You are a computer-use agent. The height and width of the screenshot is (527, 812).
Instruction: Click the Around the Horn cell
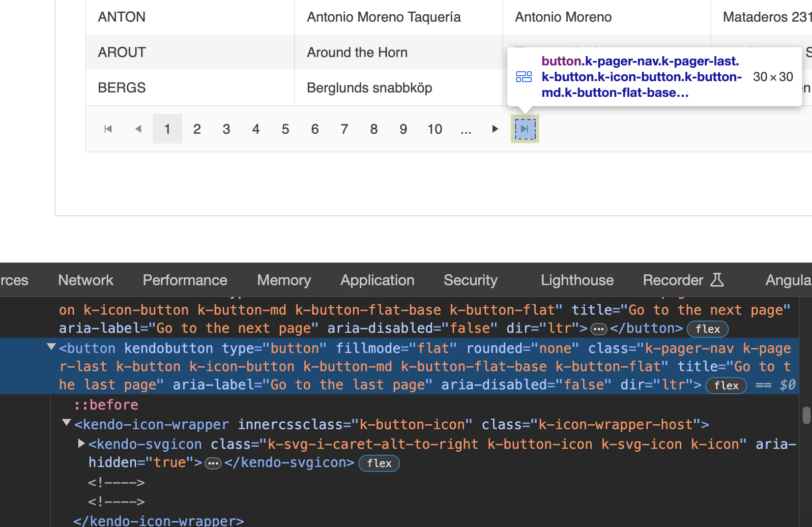pos(357,52)
